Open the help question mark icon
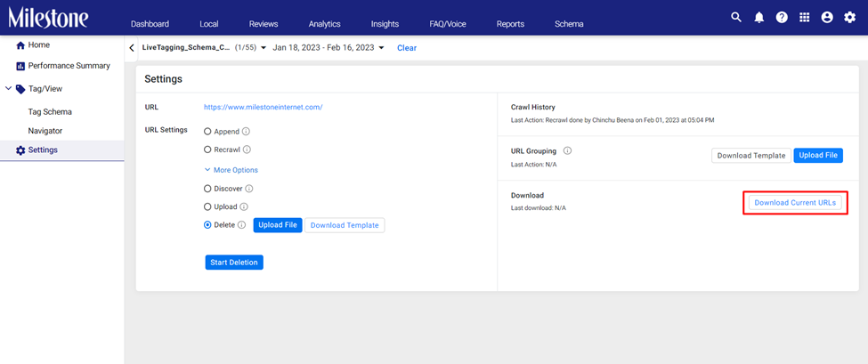Viewport: 868px width, 364px height. click(x=782, y=18)
